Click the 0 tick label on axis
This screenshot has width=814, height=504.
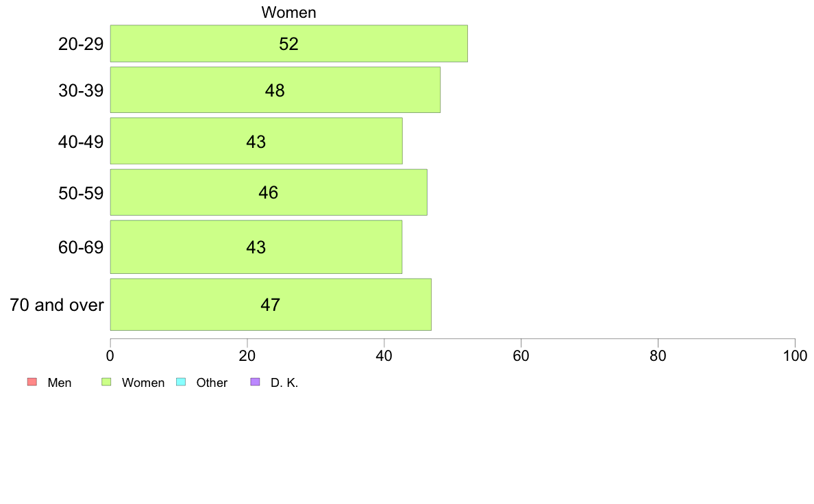point(110,355)
